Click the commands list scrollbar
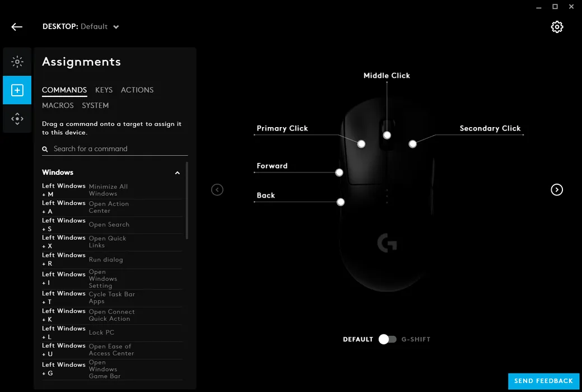The image size is (582, 392). point(187,200)
